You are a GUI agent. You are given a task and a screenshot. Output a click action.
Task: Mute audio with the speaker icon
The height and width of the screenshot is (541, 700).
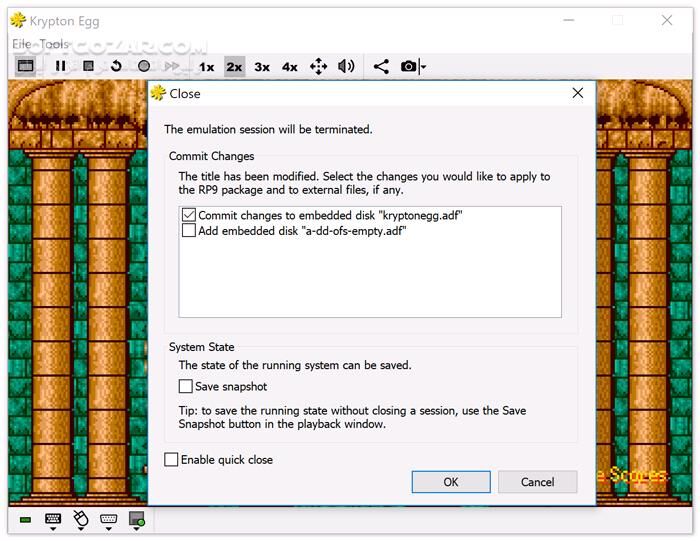pos(346,67)
